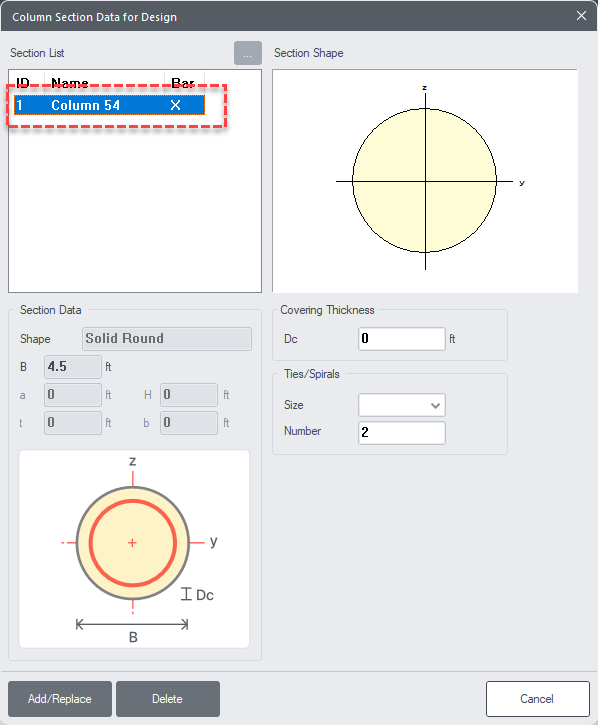Click the Shape field showing Solid Round
Viewport: 598px width, 725px height.
coord(166,339)
